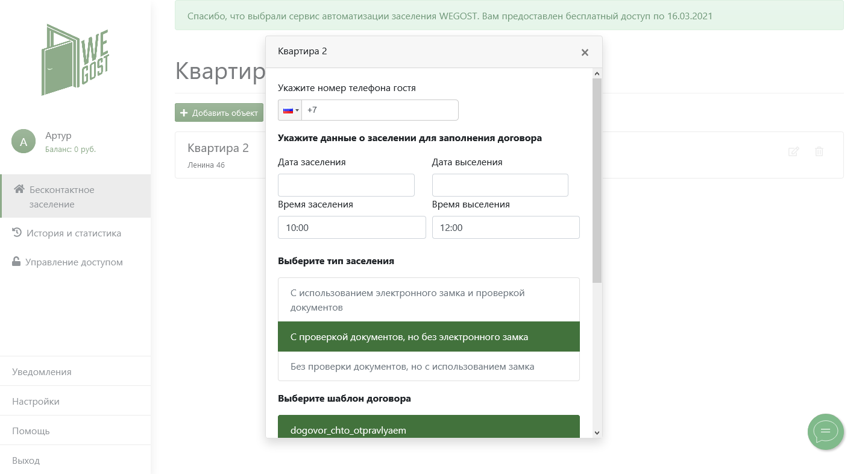Click Выход to log out
Viewport: 868px width, 474px height.
pyautogui.click(x=75, y=460)
